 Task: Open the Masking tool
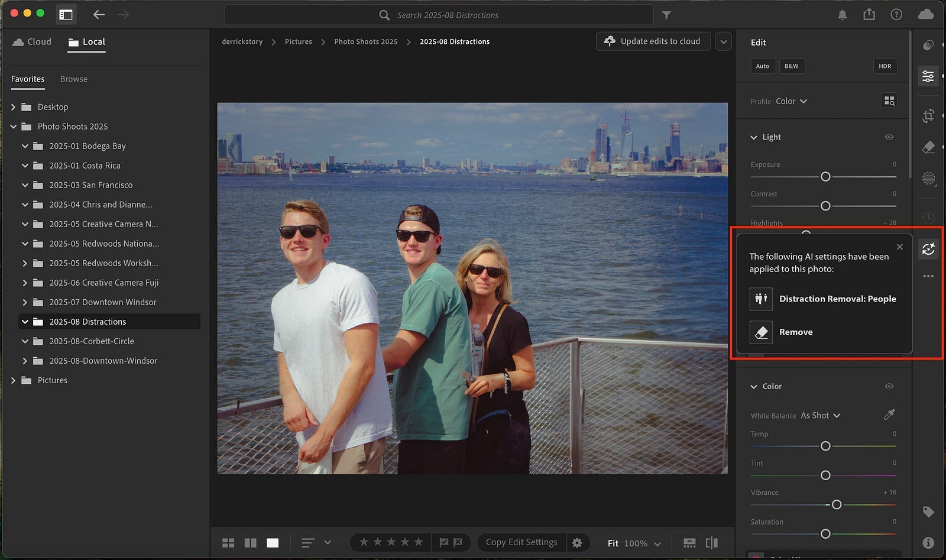pyautogui.click(x=928, y=178)
